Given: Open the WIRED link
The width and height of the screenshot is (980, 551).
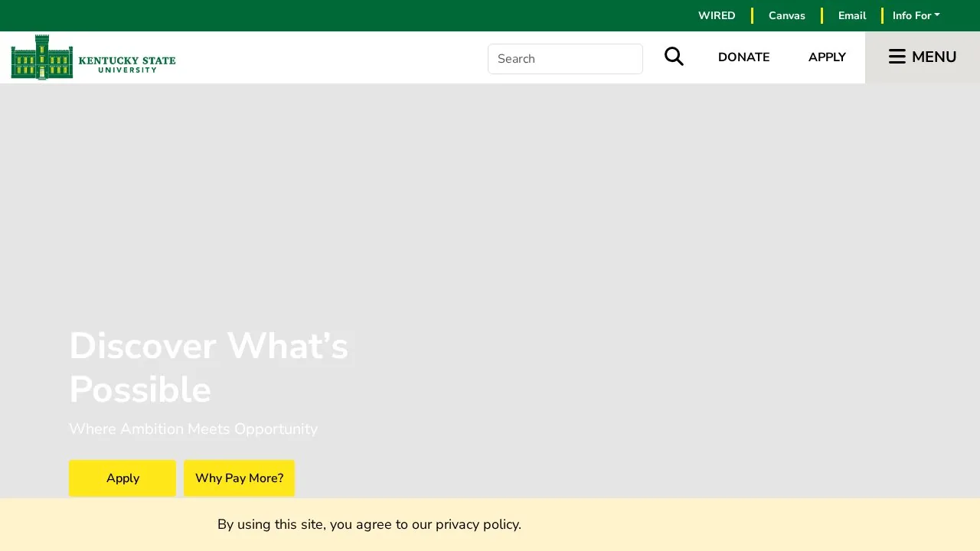Looking at the screenshot, I should click(x=717, y=15).
